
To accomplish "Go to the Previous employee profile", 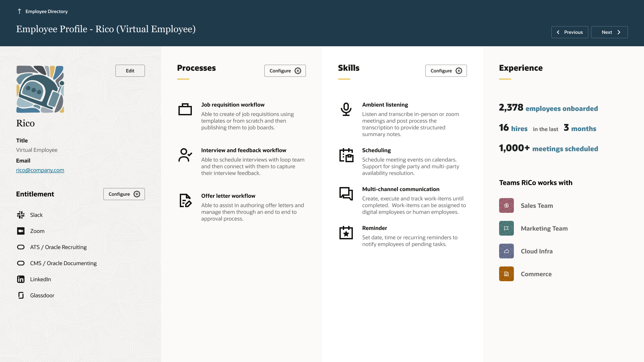I will tap(570, 32).
